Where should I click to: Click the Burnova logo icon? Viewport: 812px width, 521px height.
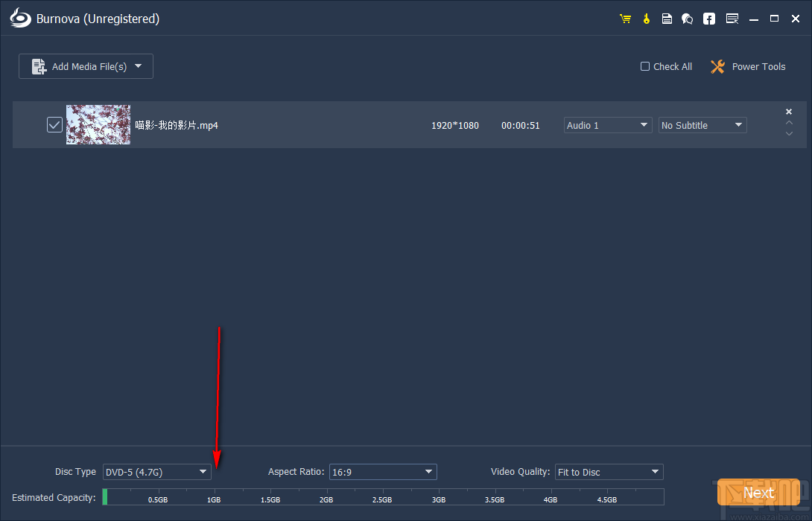click(21, 18)
